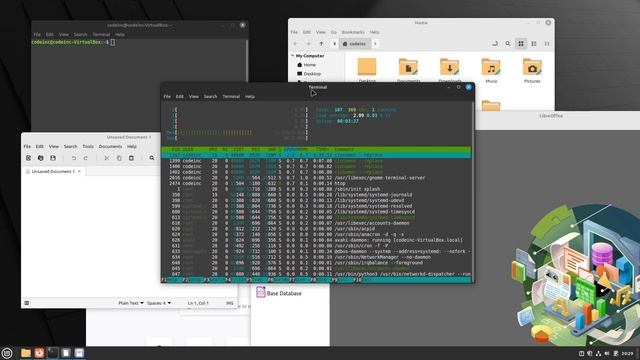Toggle location entry icon in file manager toolbar

click(495, 44)
